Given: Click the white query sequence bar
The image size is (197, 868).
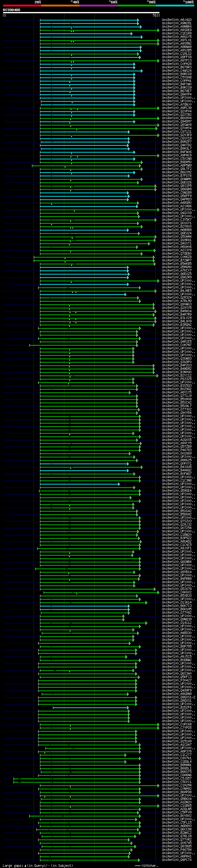Looking at the screenshot, I should click(81, 12).
